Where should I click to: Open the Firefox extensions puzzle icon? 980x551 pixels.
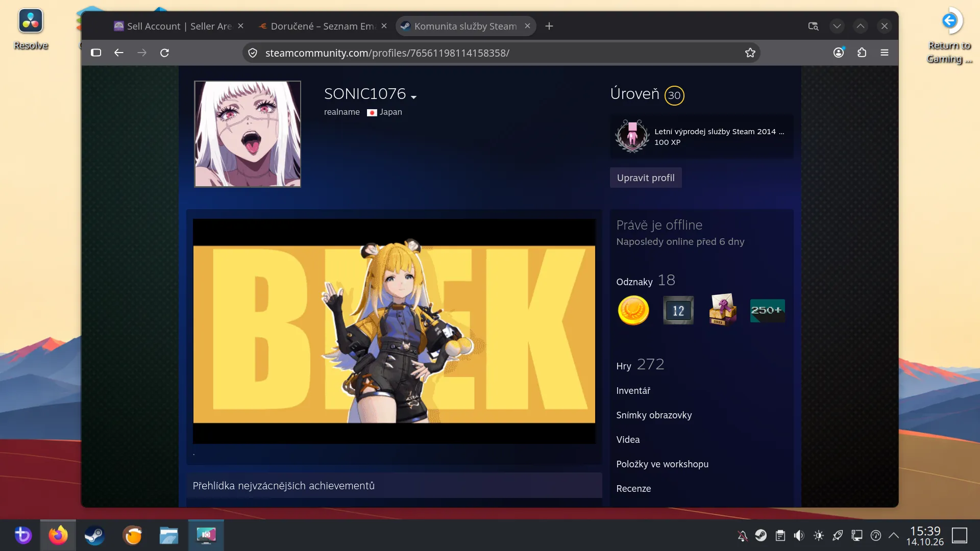(x=862, y=53)
